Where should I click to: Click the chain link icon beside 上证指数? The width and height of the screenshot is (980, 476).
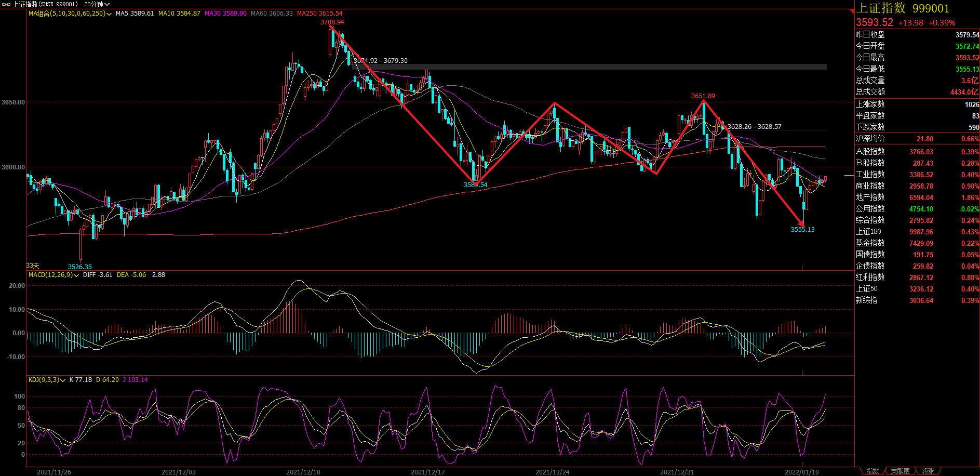click(x=7, y=4)
